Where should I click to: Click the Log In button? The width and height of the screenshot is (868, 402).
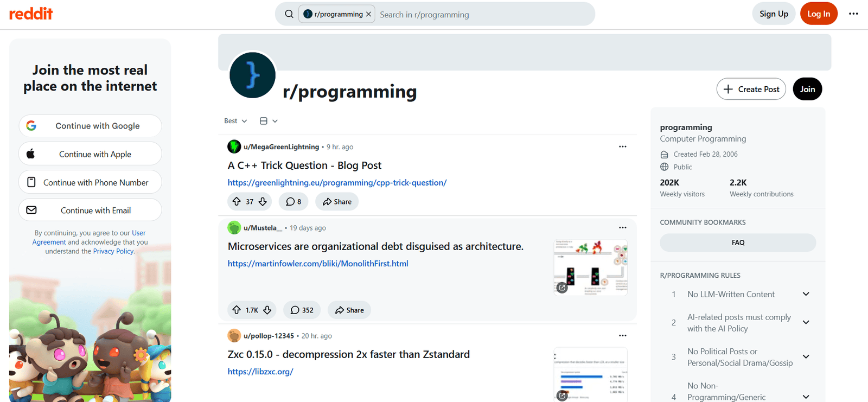(819, 14)
